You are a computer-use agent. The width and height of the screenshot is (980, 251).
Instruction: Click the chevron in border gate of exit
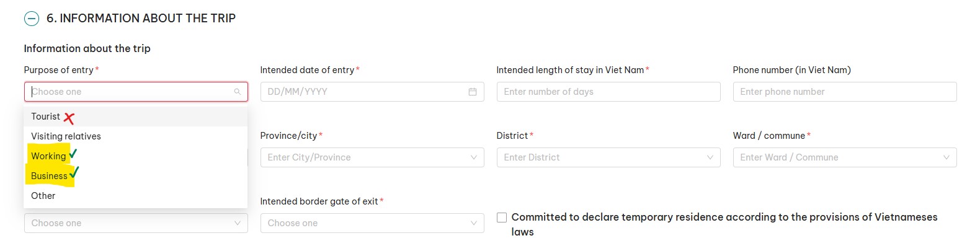tap(473, 223)
